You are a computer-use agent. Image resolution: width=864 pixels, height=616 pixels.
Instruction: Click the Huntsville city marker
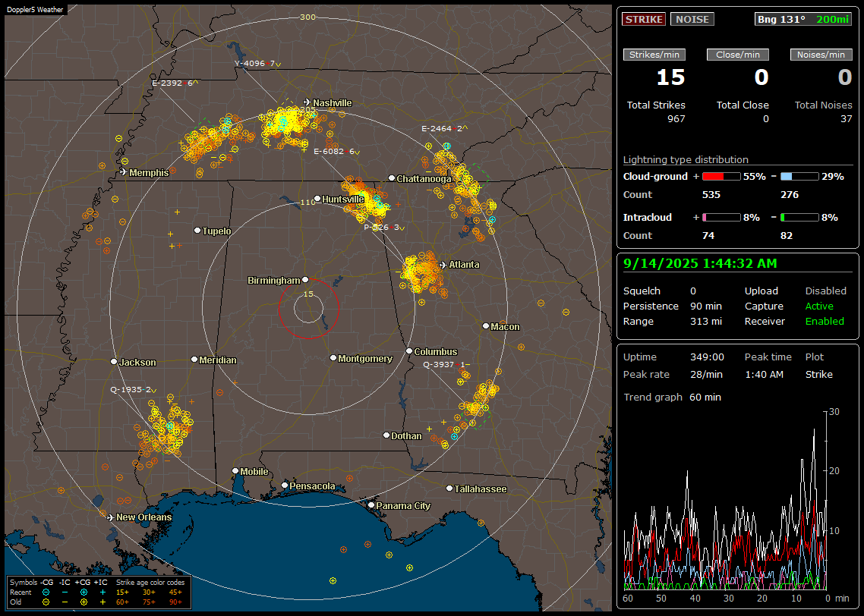click(x=317, y=199)
